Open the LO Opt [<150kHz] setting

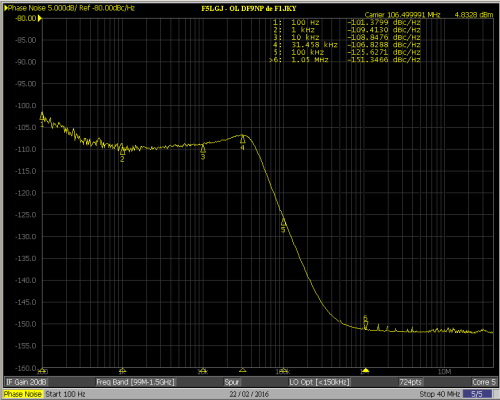point(319,382)
